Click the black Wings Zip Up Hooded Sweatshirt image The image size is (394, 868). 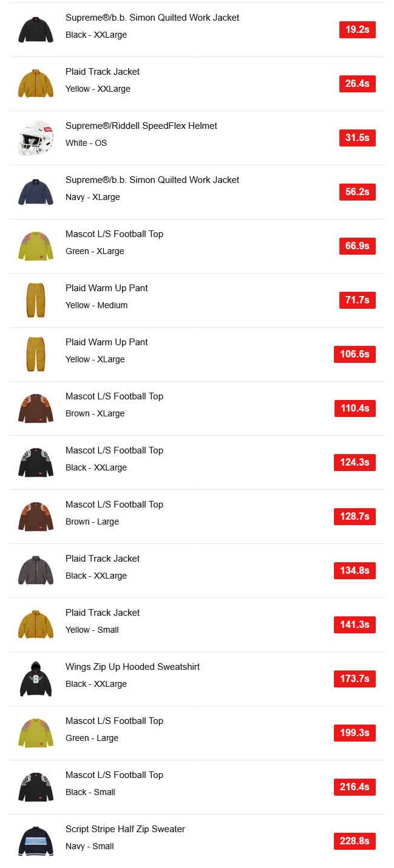tap(36, 679)
